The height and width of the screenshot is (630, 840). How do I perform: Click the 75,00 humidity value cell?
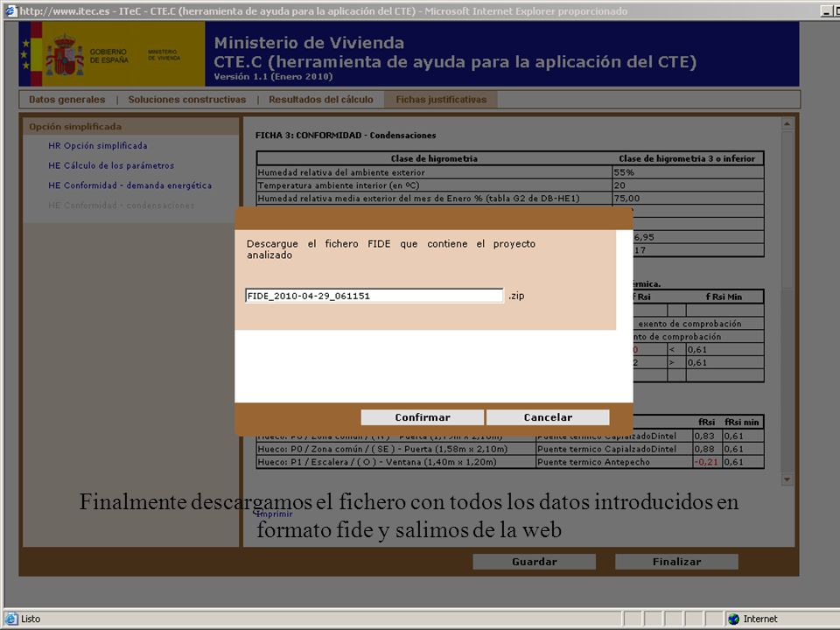[688, 199]
